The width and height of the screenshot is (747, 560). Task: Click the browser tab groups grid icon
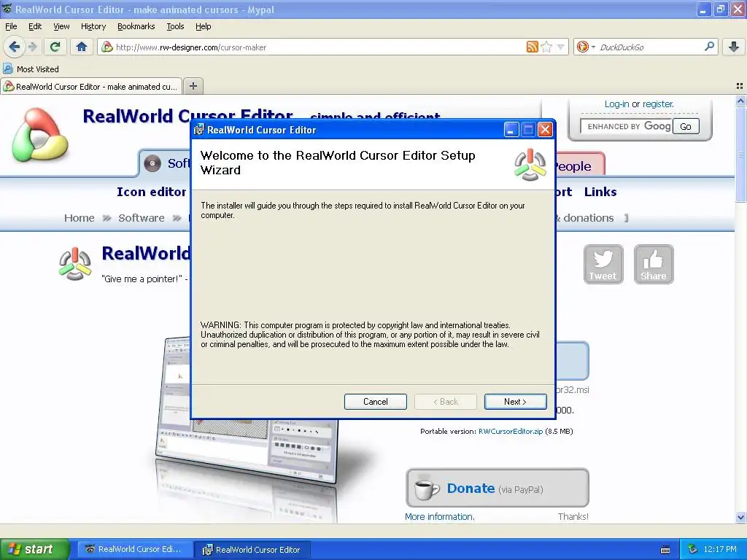tap(740, 86)
